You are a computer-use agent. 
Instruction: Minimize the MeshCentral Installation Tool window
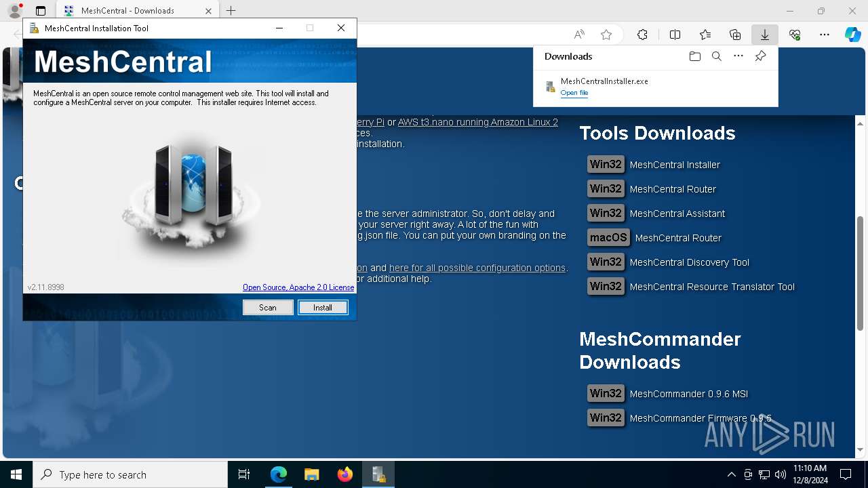(x=280, y=28)
